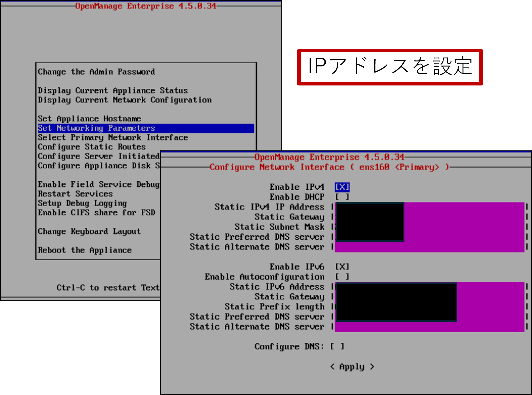
Task: Open Configure Static Routes option
Action: pos(92,147)
